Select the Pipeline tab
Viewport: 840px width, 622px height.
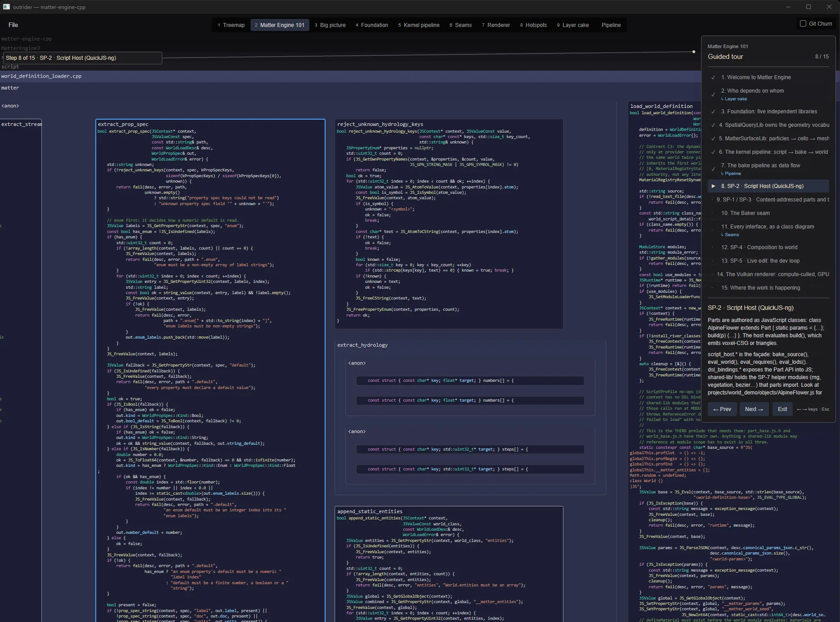(x=611, y=25)
